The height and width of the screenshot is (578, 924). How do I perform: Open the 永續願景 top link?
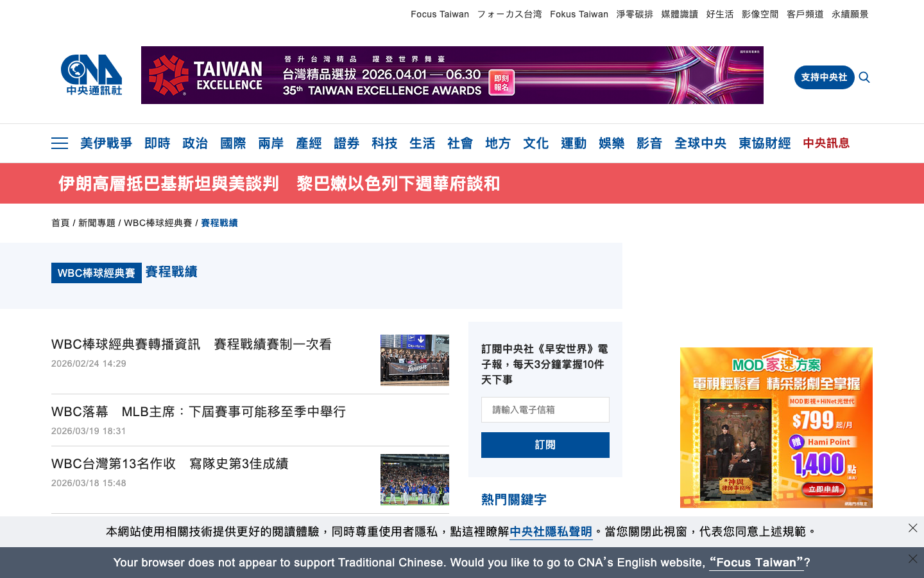[850, 14]
